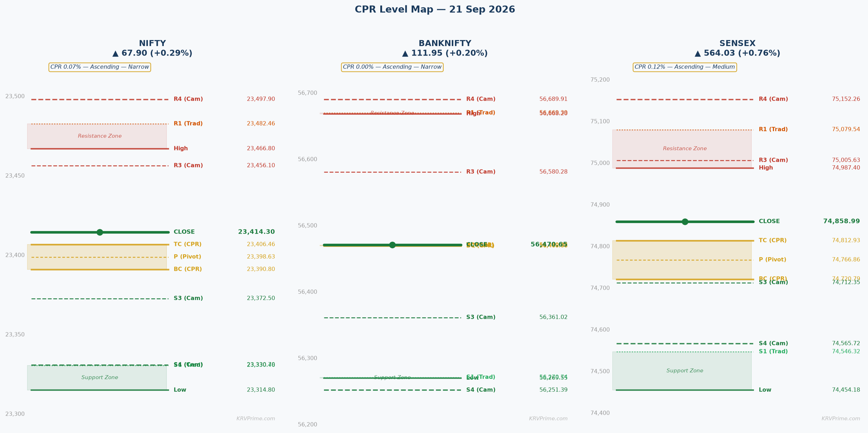Viewport: 868px width, 433px height.
Task: Select SENSEX TC (CPR) value 74,812.93
Action: point(846,241)
